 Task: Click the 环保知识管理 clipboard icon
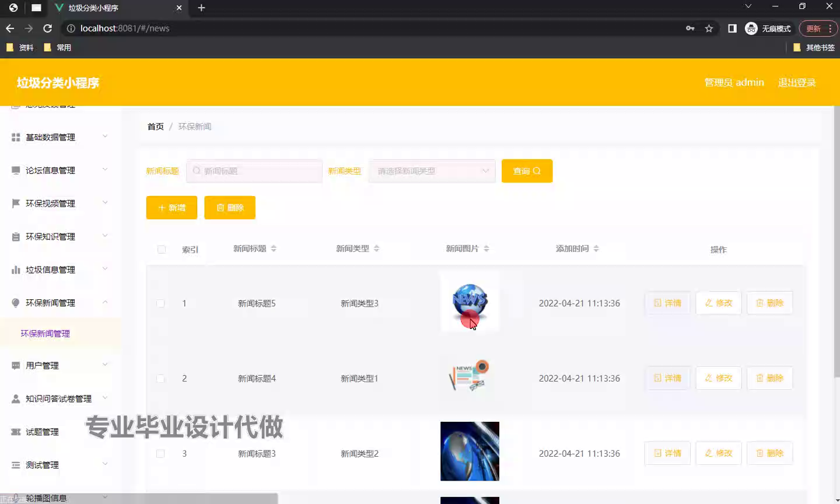[16, 237]
